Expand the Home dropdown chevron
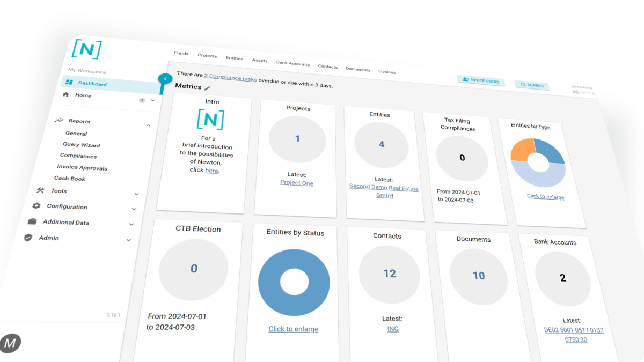644x362 pixels. click(153, 100)
